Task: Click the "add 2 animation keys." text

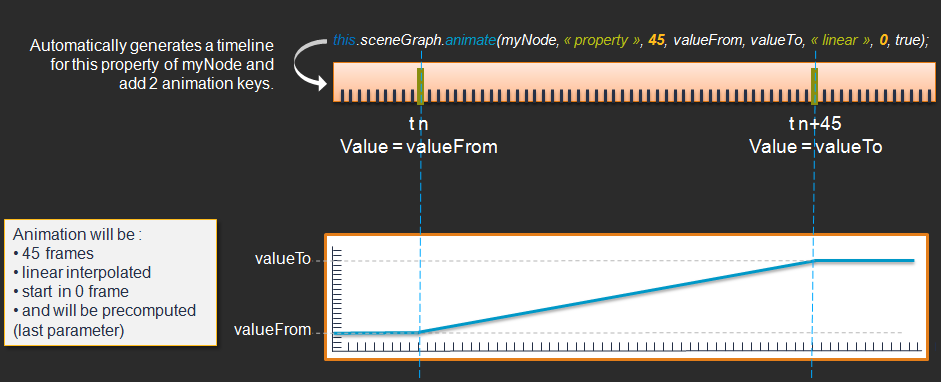Action: [x=196, y=84]
